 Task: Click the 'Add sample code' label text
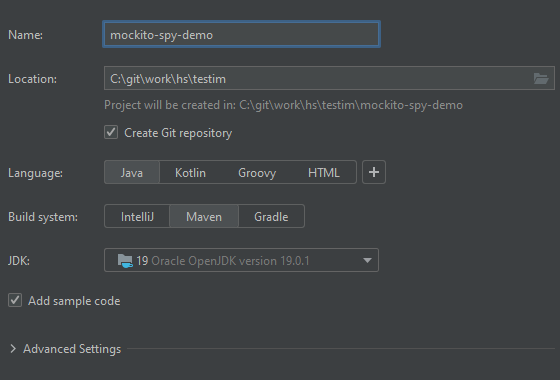point(74,301)
